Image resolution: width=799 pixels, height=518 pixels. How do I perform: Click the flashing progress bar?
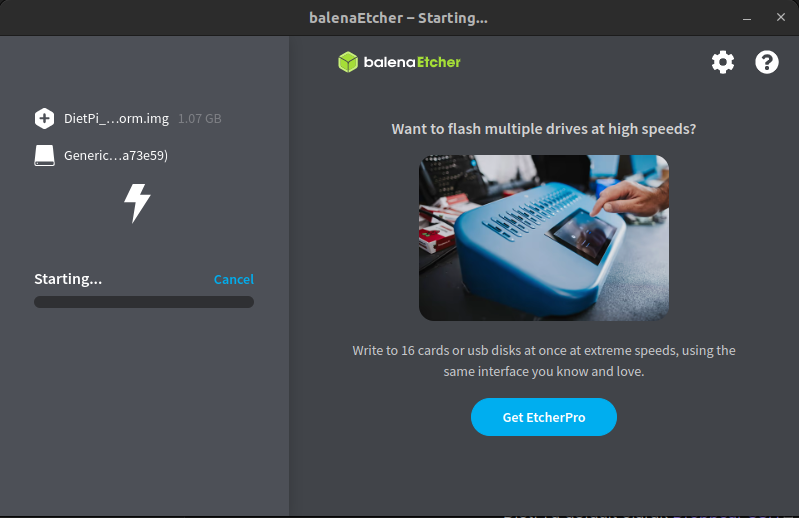click(x=144, y=302)
